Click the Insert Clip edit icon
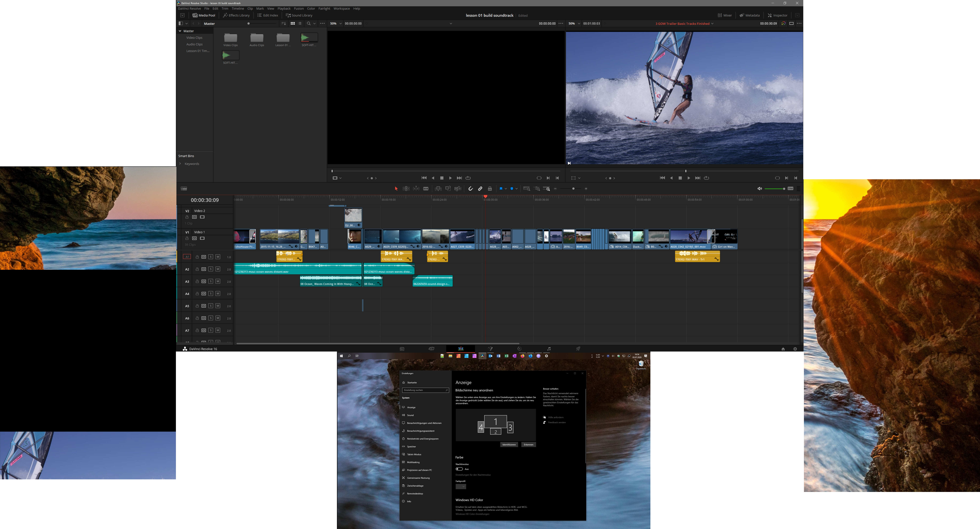Image resolution: width=980 pixels, height=529 pixels. (x=438, y=189)
